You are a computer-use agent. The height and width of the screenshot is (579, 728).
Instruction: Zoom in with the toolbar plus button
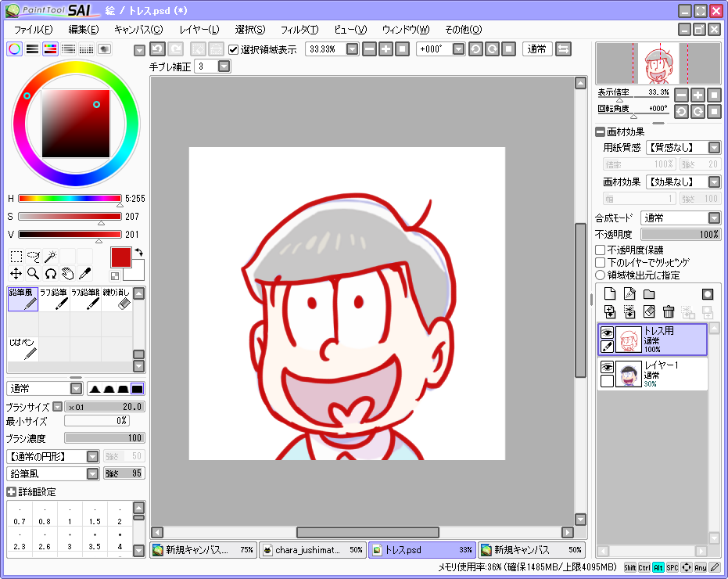coord(386,49)
